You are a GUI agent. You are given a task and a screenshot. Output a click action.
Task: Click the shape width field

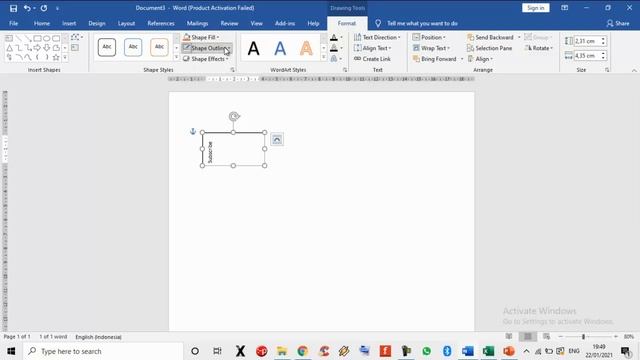click(x=587, y=56)
